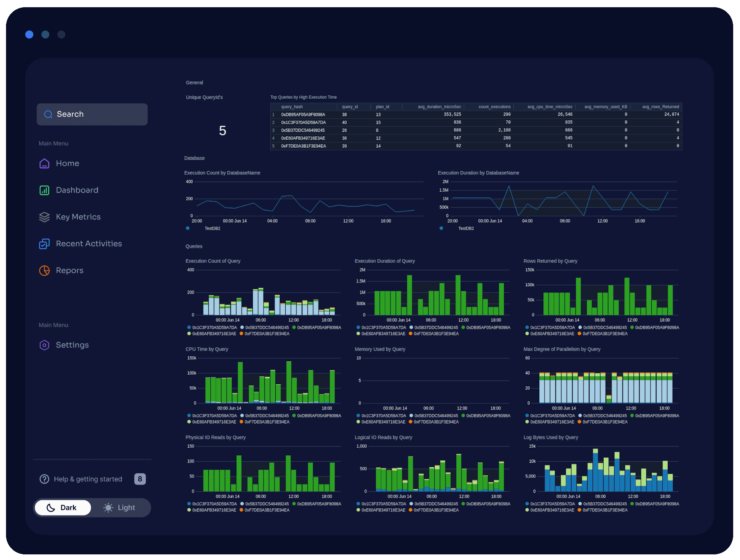
Task: Click the Key Metrics layers icon
Action: click(45, 217)
